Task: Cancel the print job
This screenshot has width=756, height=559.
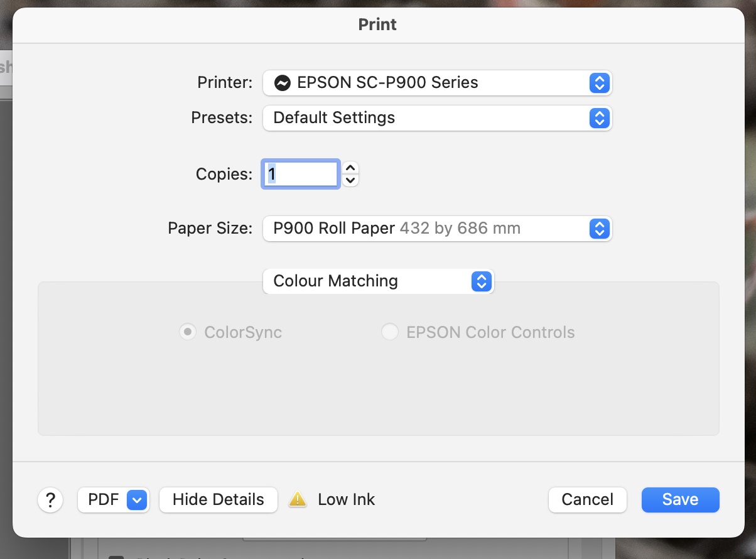Action: 587,499
